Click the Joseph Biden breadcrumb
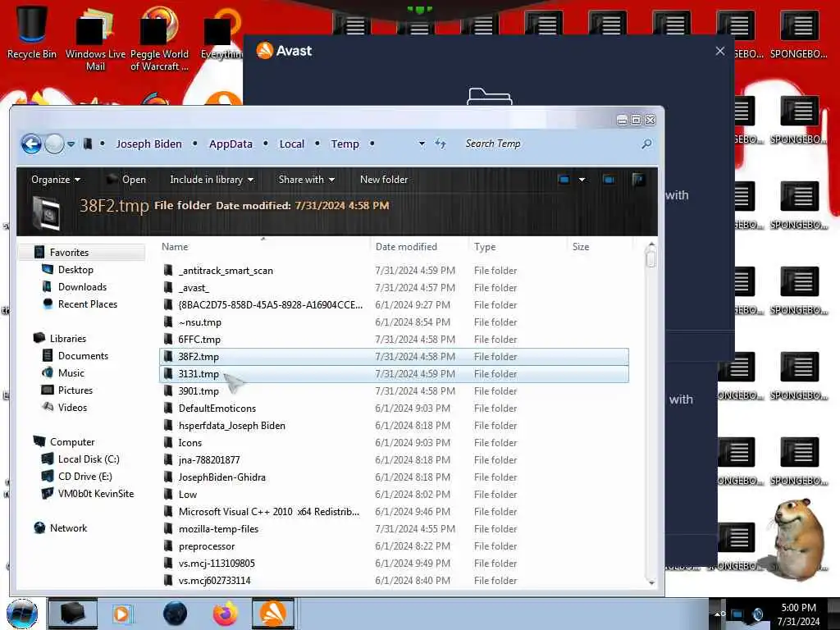Viewport: 840px width, 630px height. pos(149,144)
